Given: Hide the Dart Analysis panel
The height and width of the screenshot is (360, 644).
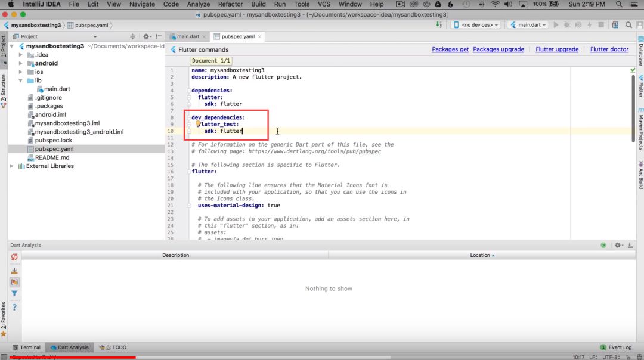Looking at the screenshot, I should 630,245.
